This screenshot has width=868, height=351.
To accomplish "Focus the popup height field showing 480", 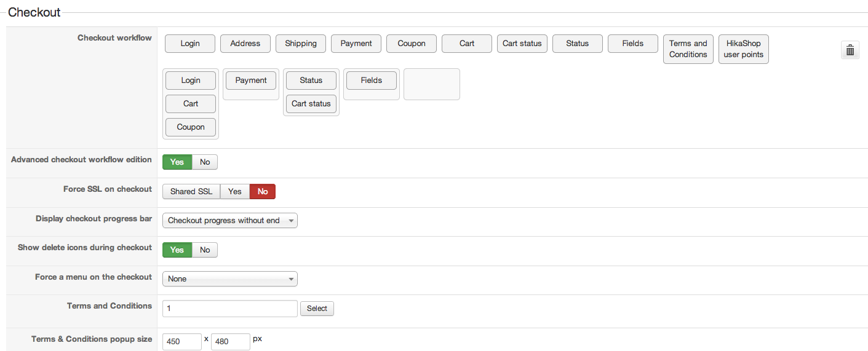I will pyautogui.click(x=230, y=341).
